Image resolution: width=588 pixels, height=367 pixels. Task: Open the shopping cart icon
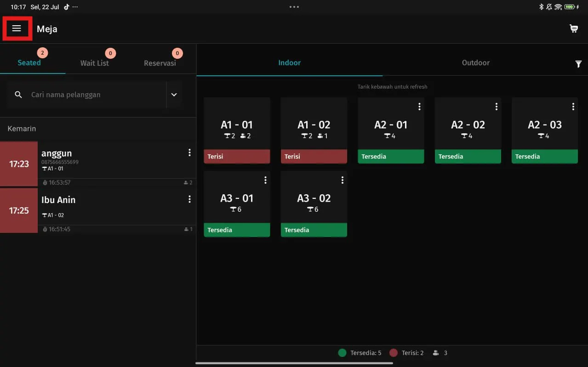(574, 28)
